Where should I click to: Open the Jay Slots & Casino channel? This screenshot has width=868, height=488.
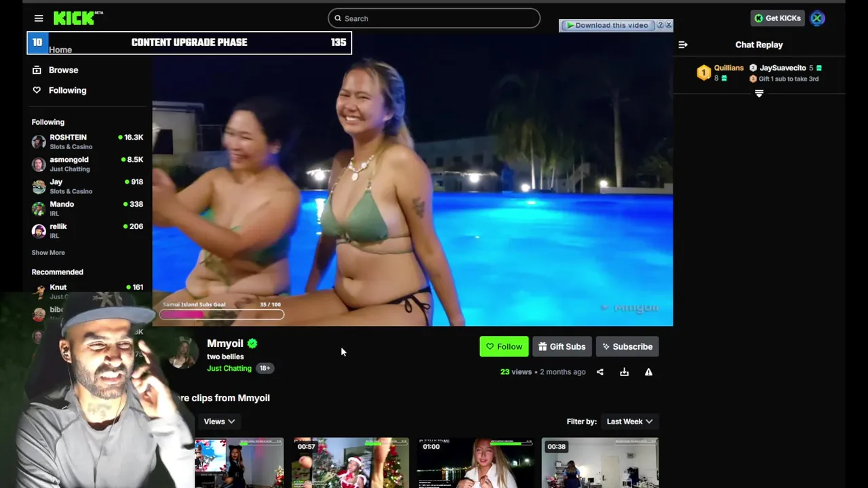point(87,186)
